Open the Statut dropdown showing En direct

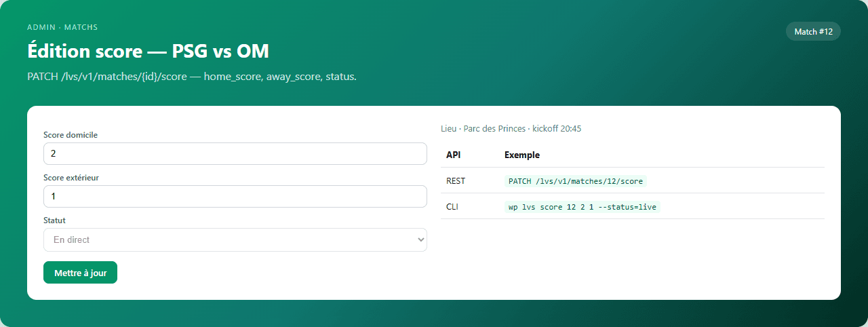(x=235, y=239)
